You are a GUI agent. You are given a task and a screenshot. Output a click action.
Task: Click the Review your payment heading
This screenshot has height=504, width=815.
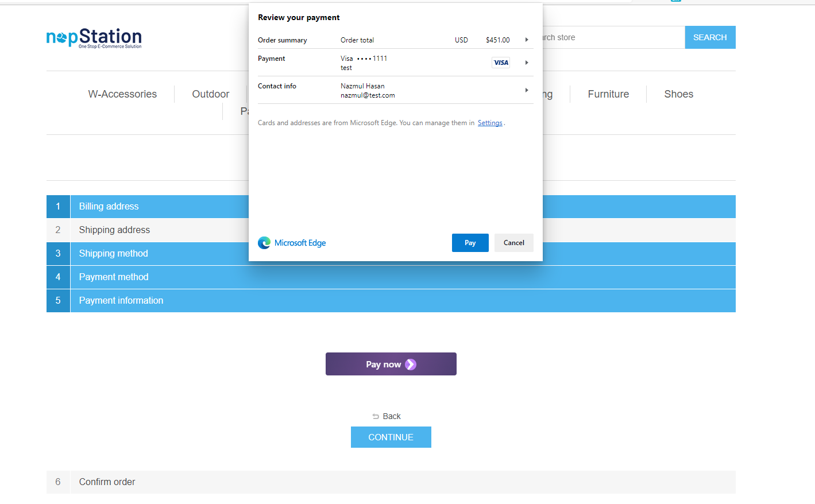299,17
